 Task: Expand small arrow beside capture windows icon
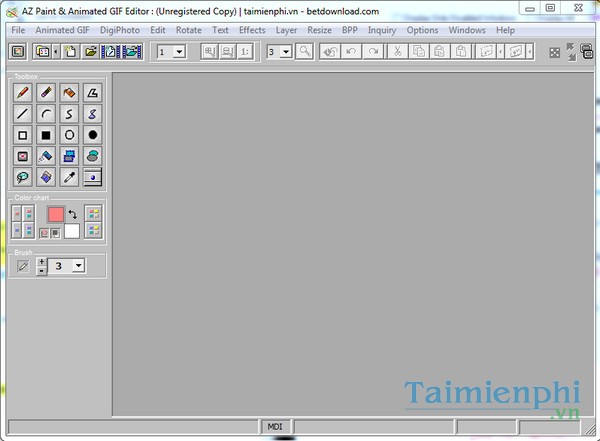pyautogui.click(x=56, y=52)
